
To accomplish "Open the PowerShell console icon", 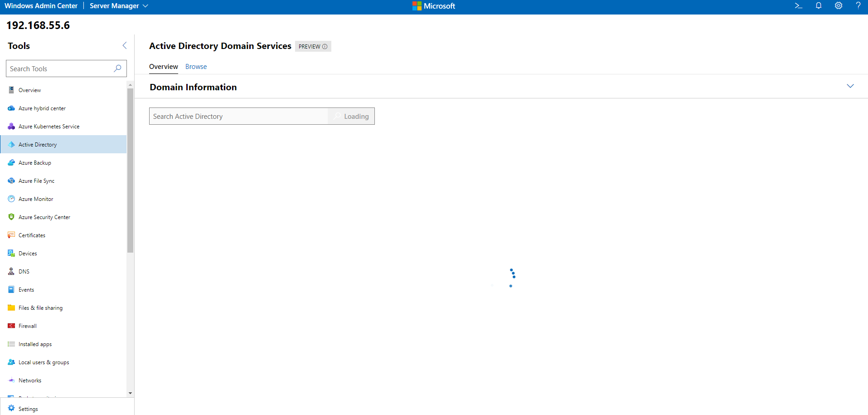I will click(798, 5).
